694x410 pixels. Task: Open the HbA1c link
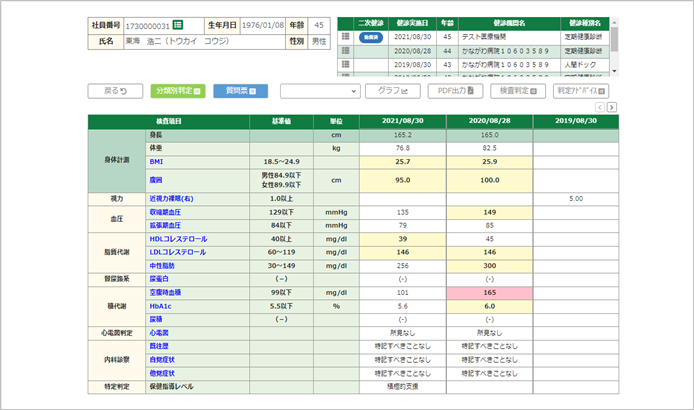point(160,306)
